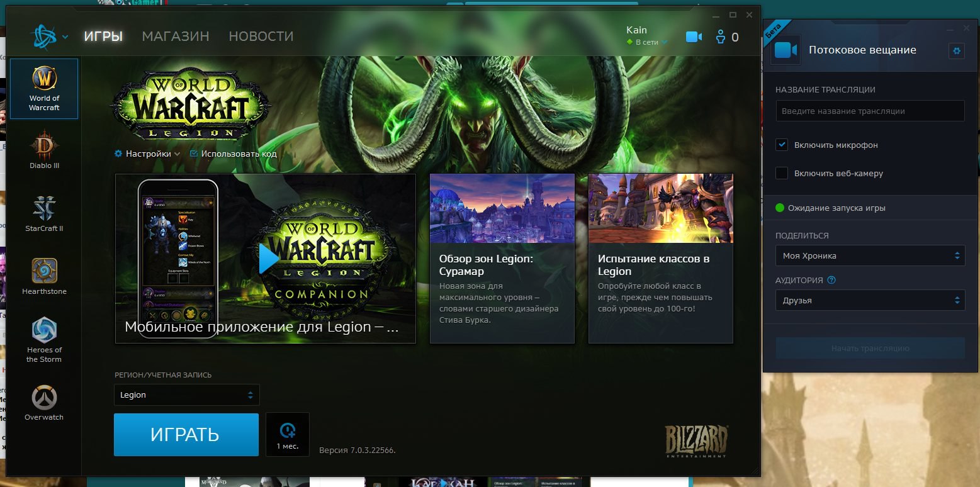Open streaming settings gear icon

click(x=957, y=51)
